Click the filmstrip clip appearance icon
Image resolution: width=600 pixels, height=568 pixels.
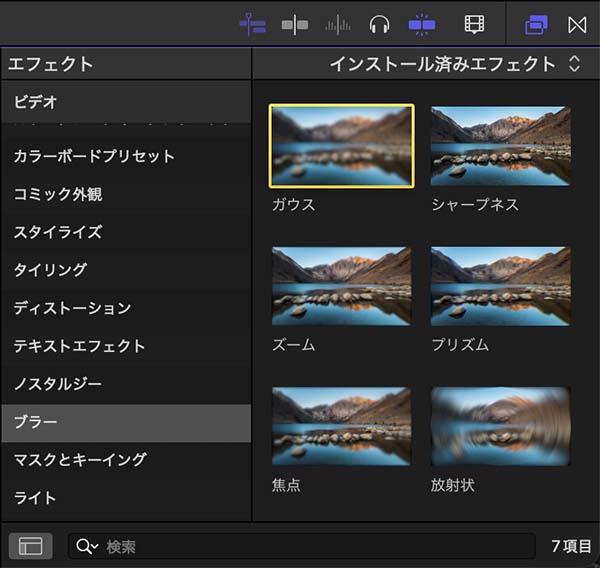474,23
